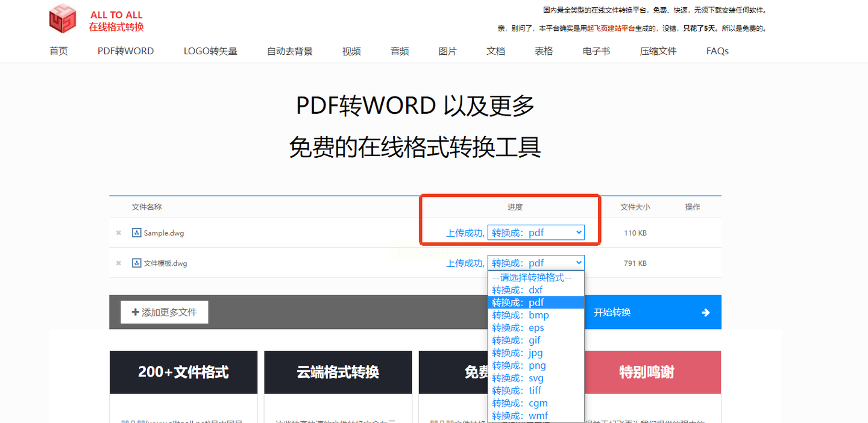Viewport: 868px width, 423px height.
Task: Start conversion with 开始转换 button
Action: tap(653, 312)
